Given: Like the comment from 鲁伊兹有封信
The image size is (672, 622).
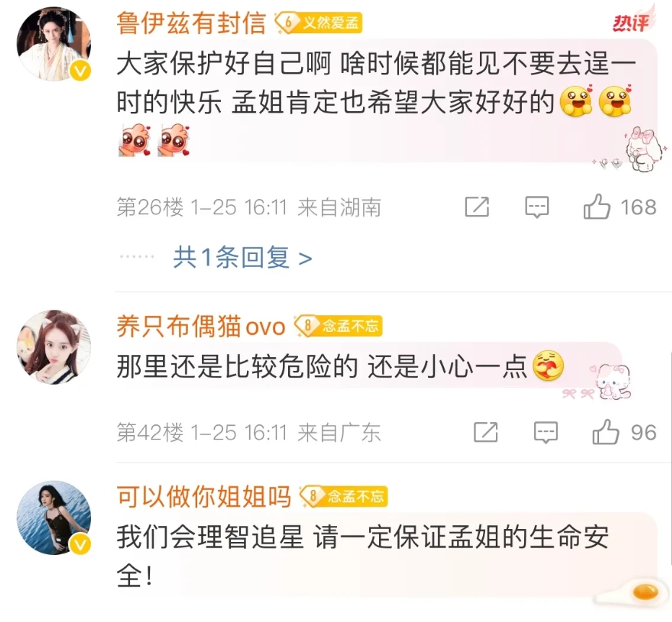Looking at the screenshot, I should click(619, 207).
